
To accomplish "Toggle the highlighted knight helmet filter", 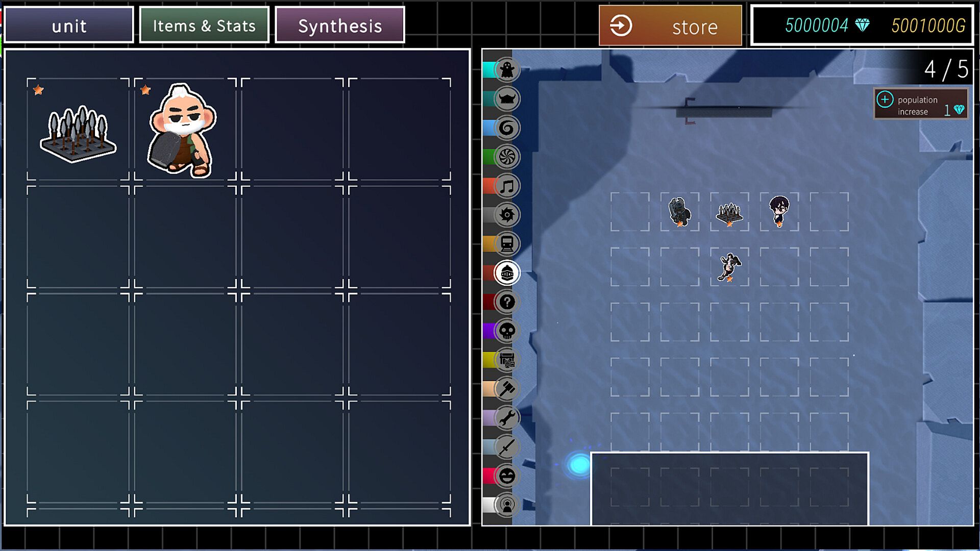I will click(x=506, y=273).
